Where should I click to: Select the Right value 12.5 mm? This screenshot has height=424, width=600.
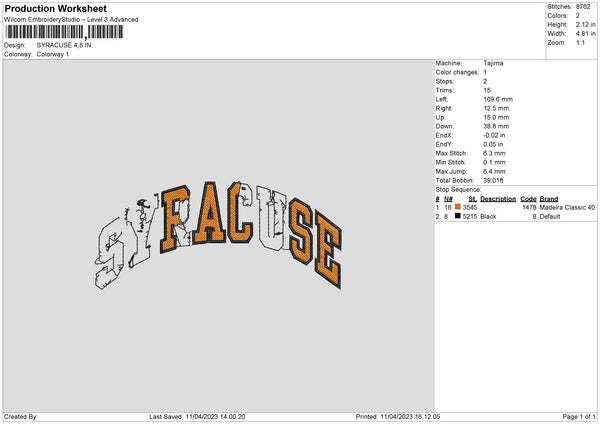click(x=496, y=109)
